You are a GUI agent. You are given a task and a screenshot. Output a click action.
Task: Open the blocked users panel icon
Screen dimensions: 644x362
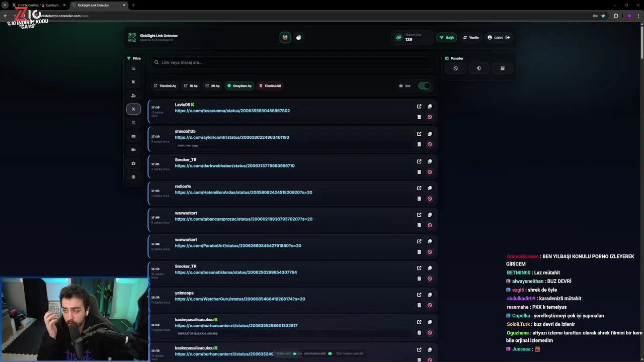point(455,68)
